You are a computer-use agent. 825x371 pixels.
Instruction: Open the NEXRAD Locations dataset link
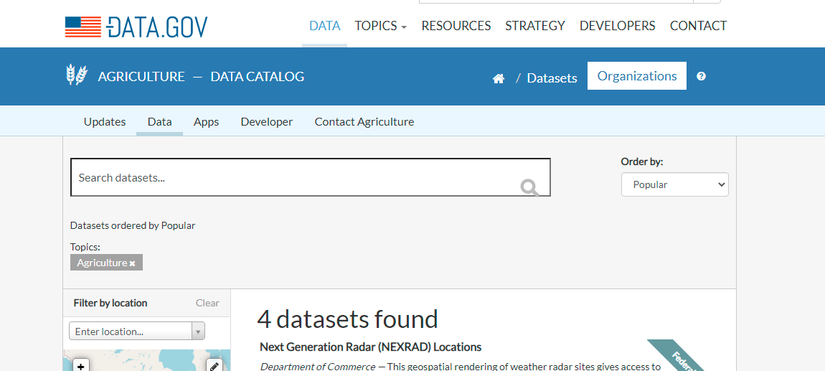[x=370, y=347]
